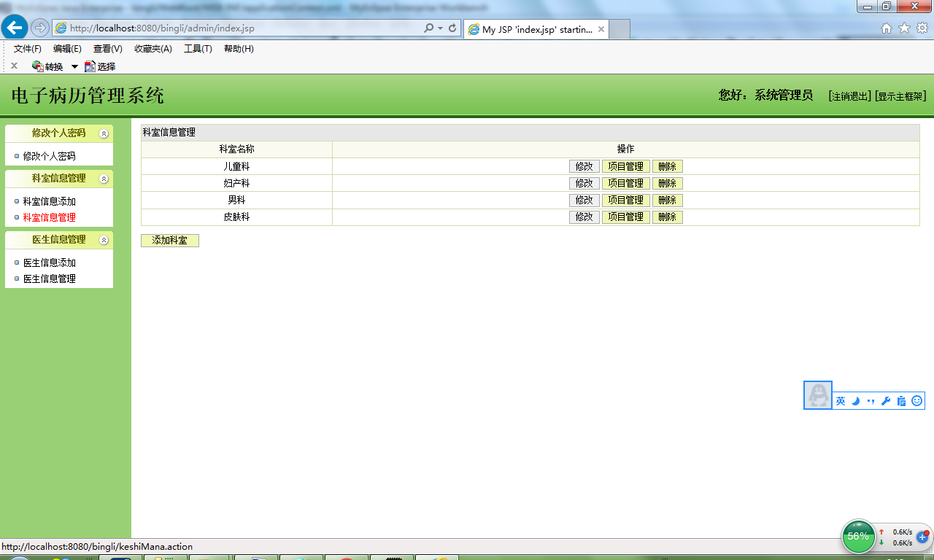
Task: Open the 工具(T) menu
Action: tap(198, 49)
